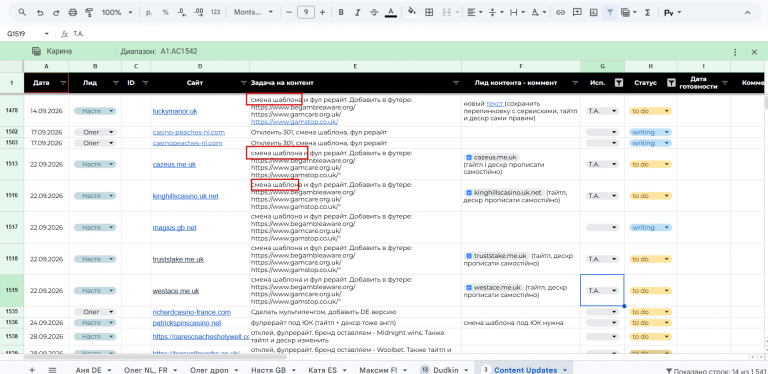Open the Сайт column filter button
The width and height of the screenshot is (768, 374).
[x=243, y=83]
